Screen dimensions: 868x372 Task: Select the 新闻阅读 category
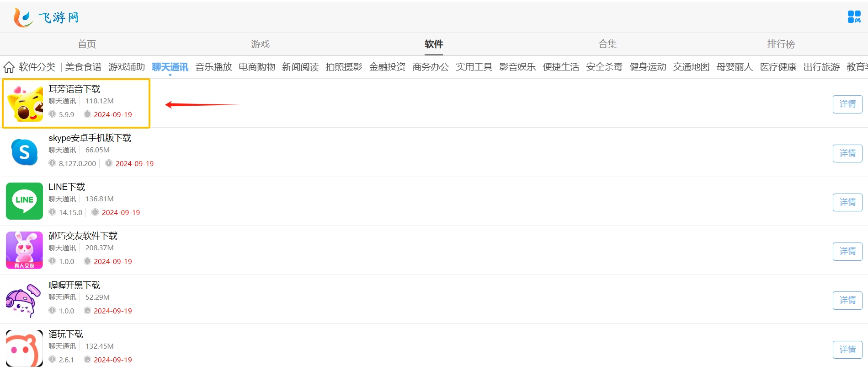(x=300, y=67)
